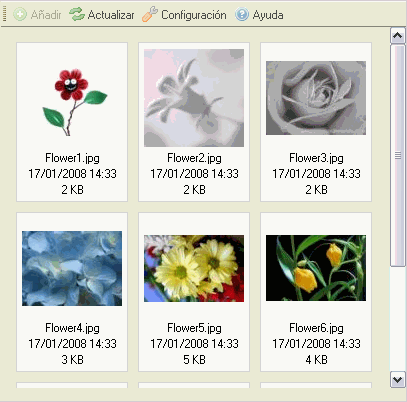Click the empty scrollbar track below thumb

pos(397,319)
